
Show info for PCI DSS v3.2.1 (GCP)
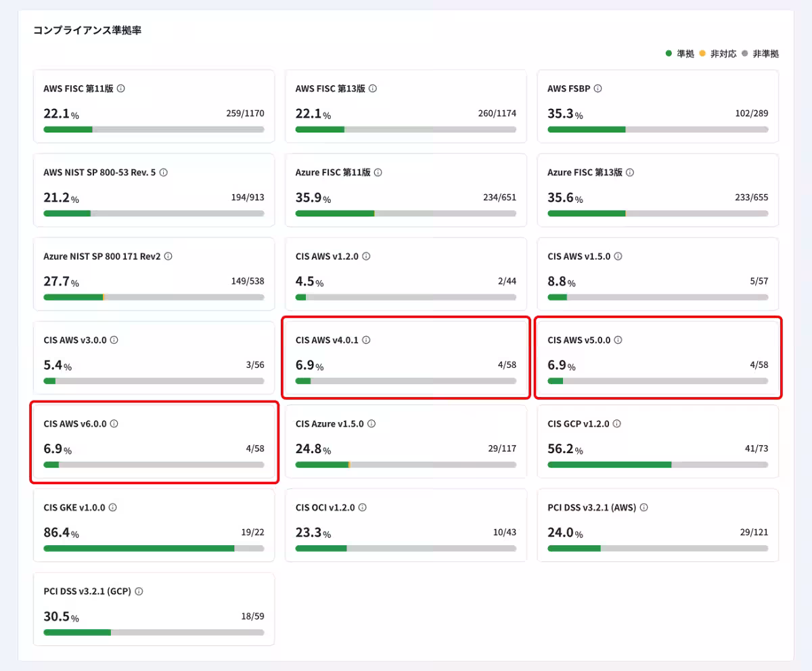pyautogui.click(x=139, y=591)
